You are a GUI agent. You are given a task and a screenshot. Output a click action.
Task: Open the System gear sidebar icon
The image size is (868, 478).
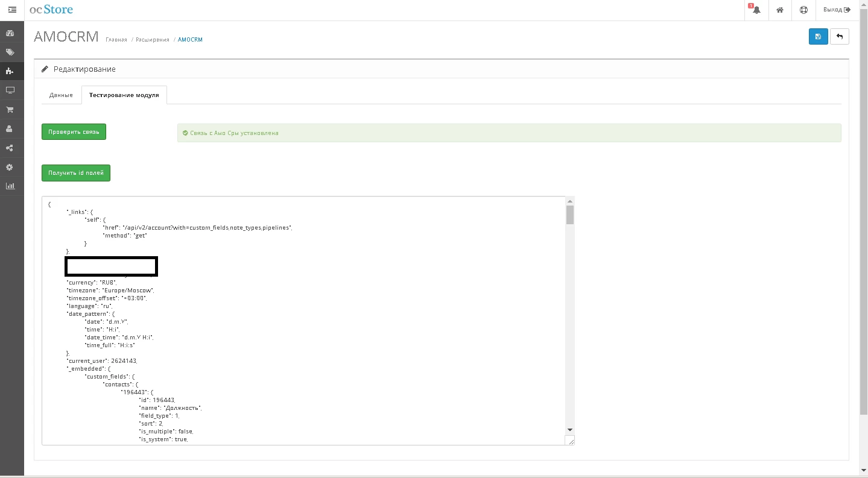pyautogui.click(x=10, y=167)
